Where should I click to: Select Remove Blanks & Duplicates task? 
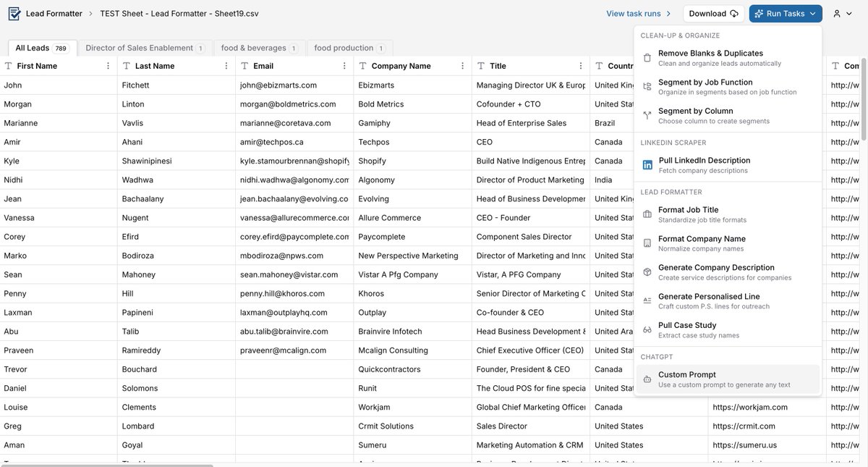click(x=728, y=58)
